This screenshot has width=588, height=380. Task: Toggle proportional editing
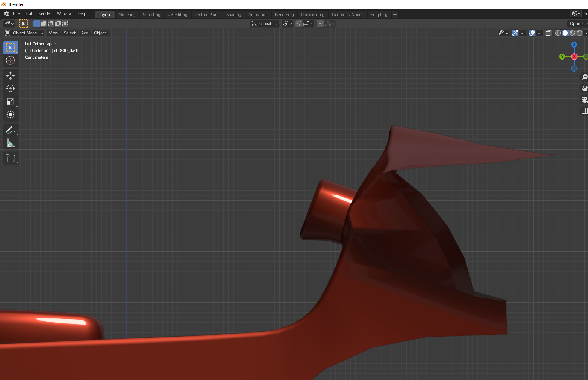[320, 24]
